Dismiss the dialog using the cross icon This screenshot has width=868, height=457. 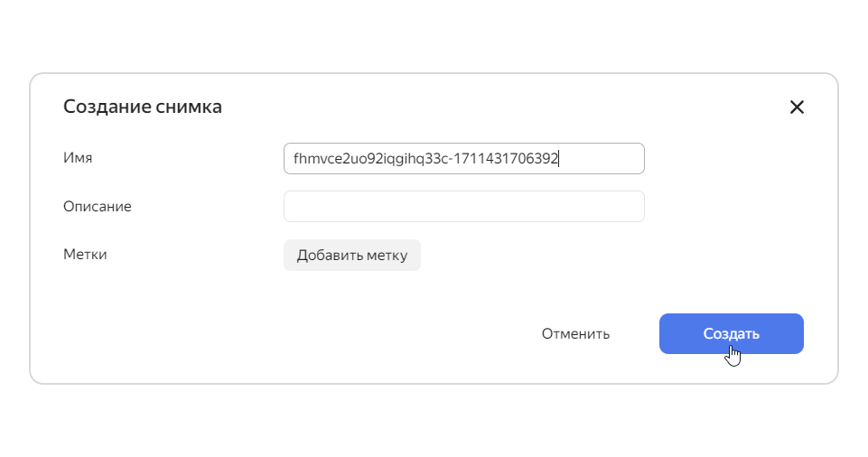point(797,107)
